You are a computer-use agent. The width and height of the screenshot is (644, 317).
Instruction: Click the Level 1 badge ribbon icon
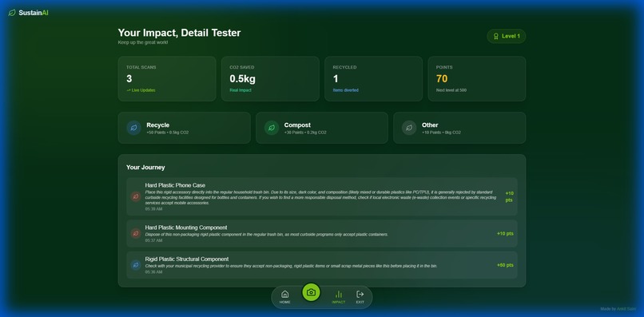coord(495,36)
